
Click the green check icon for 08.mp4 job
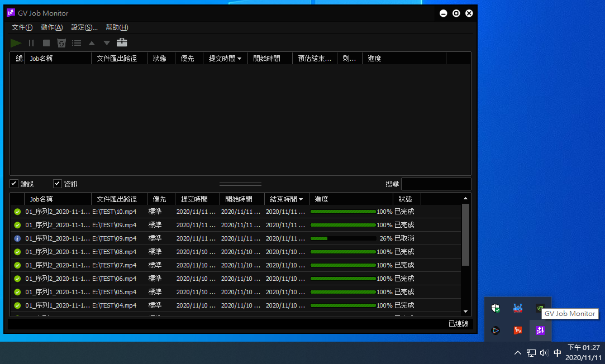point(17,252)
